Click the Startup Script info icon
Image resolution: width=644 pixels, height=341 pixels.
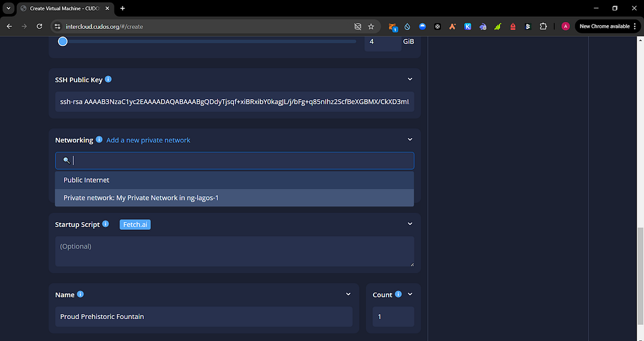[x=106, y=224]
